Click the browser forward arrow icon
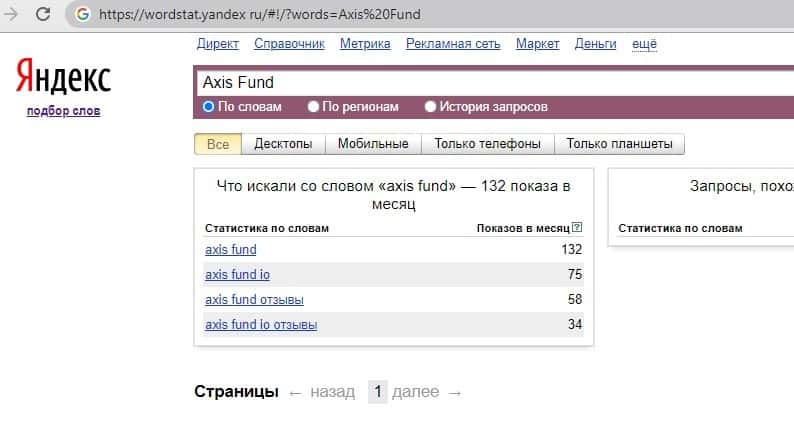The height and width of the screenshot is (428, 794). click(x=11, y=14)
